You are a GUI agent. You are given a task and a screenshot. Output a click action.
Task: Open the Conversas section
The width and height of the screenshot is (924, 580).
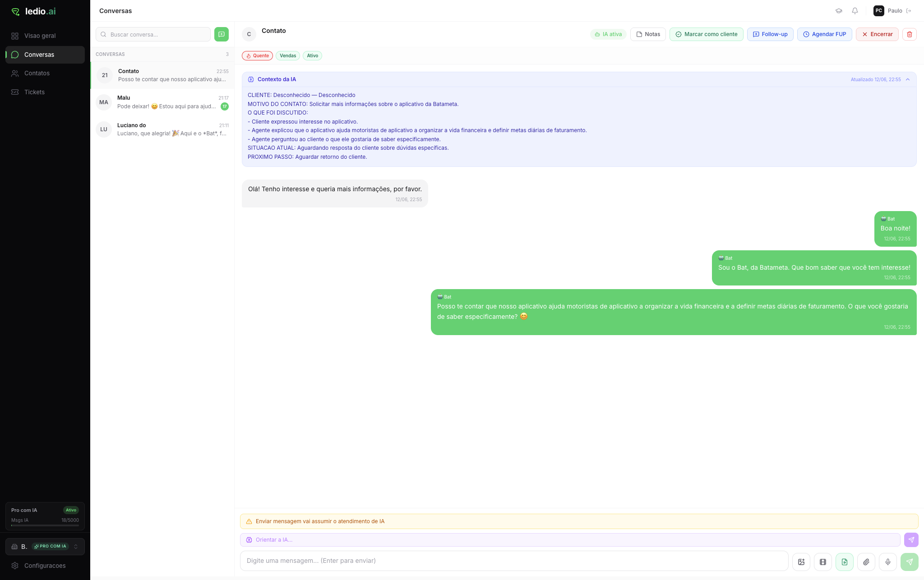45,55
